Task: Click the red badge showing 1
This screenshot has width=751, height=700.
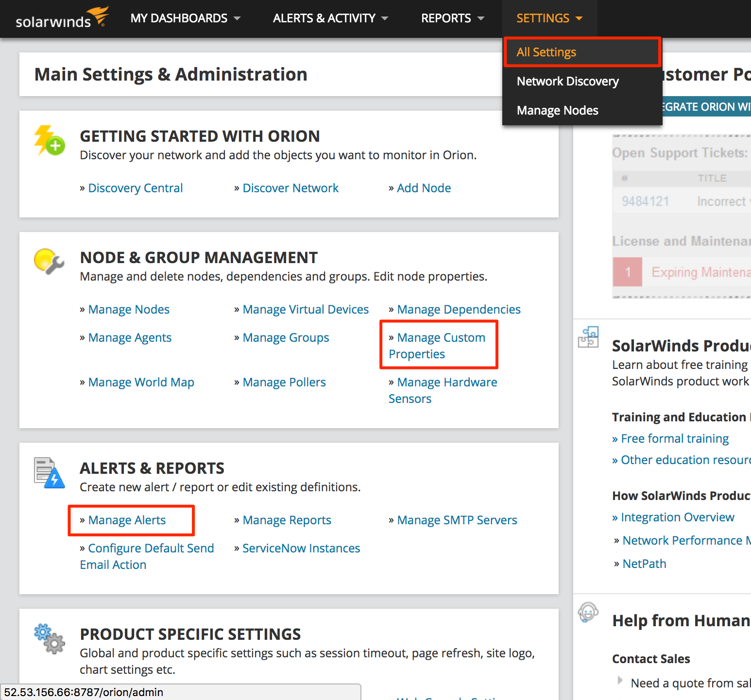Action: point(628,272)
